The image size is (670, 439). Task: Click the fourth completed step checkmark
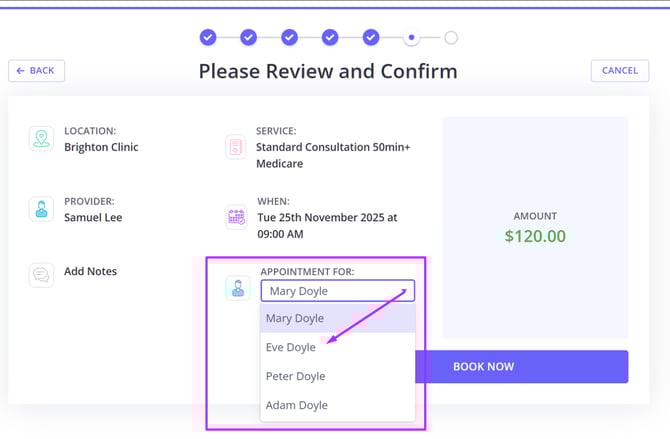point(330,38)
